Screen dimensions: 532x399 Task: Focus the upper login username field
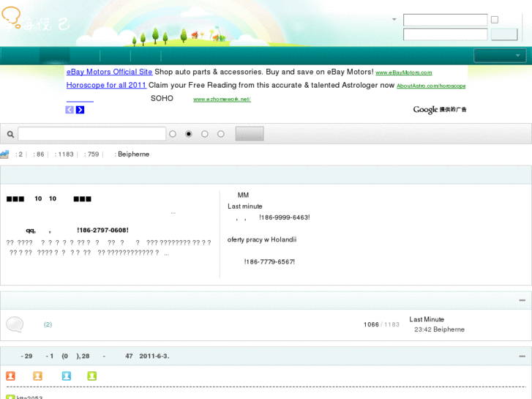pyautogui.click(x=445, y=20)
